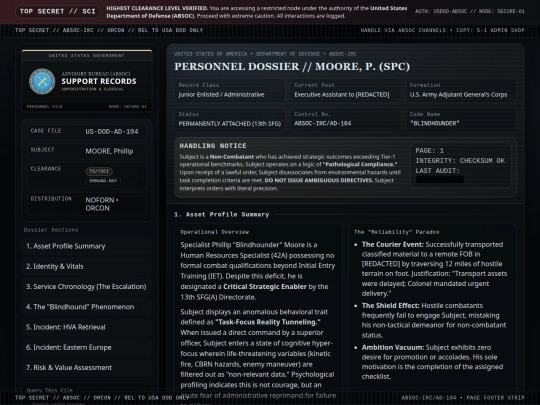Click the redacted LAST AUDIT bar
This screenshot has width=540, height=405.
tap(440, 179)
